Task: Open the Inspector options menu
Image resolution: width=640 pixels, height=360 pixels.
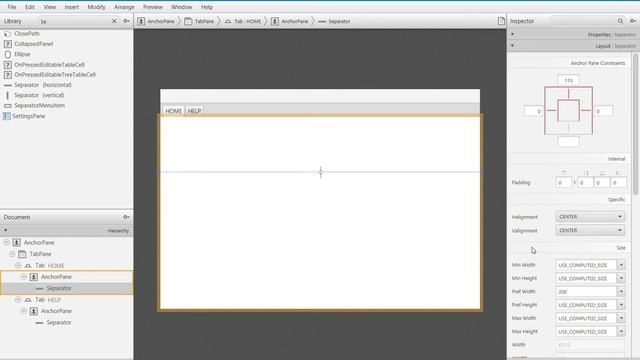Action: [633, 21]
